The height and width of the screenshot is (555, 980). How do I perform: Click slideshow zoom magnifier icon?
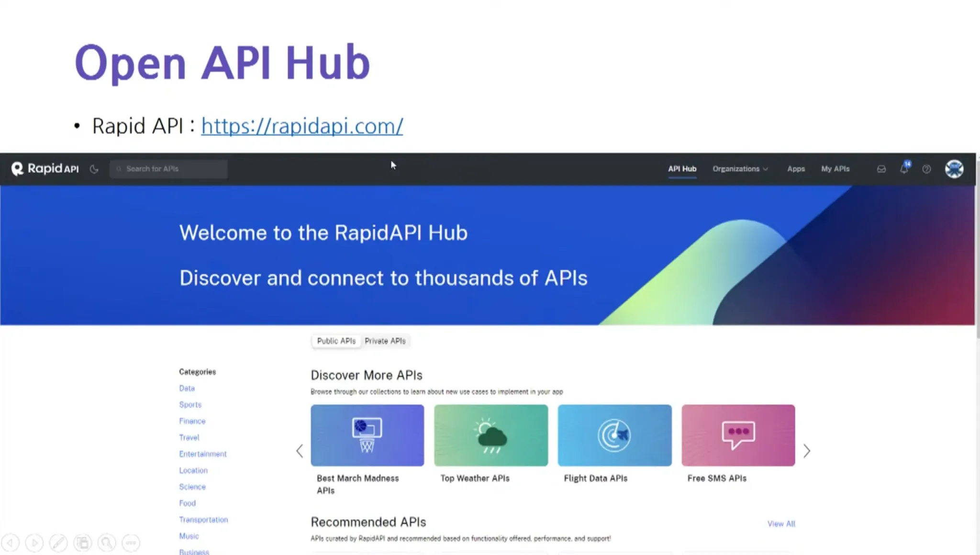coord(107,543)
